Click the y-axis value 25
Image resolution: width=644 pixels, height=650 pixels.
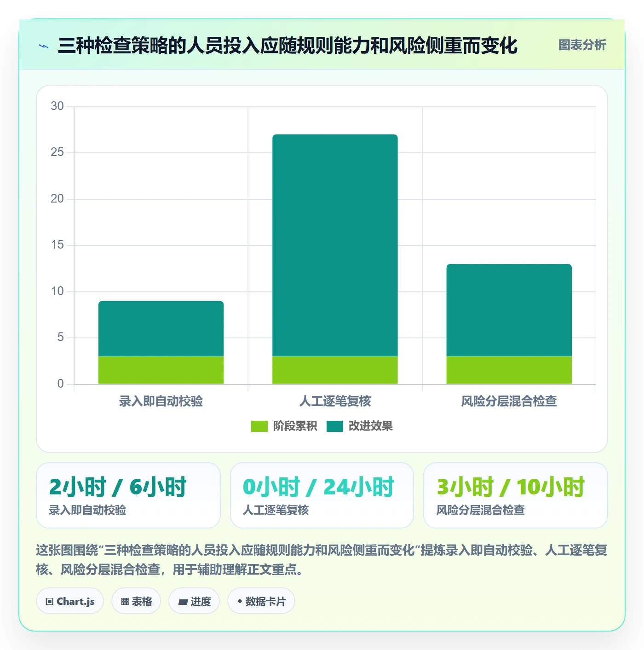pos(57,152)
